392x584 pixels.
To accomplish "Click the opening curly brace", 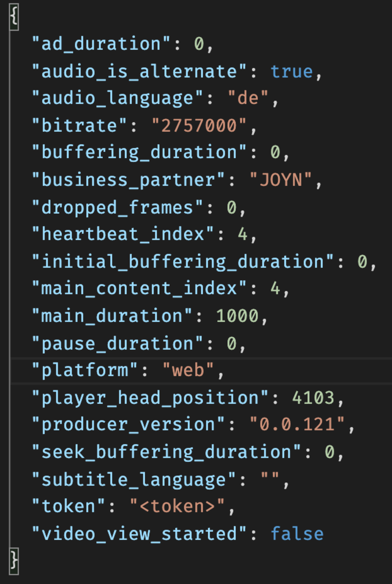I will click(x=14, y=17).
